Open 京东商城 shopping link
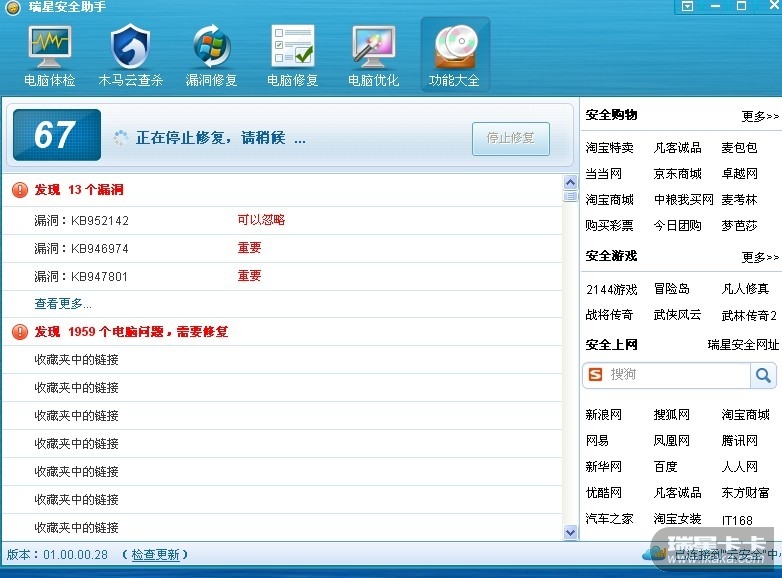The height and width of the screenshot is (578, 782). 677,174
